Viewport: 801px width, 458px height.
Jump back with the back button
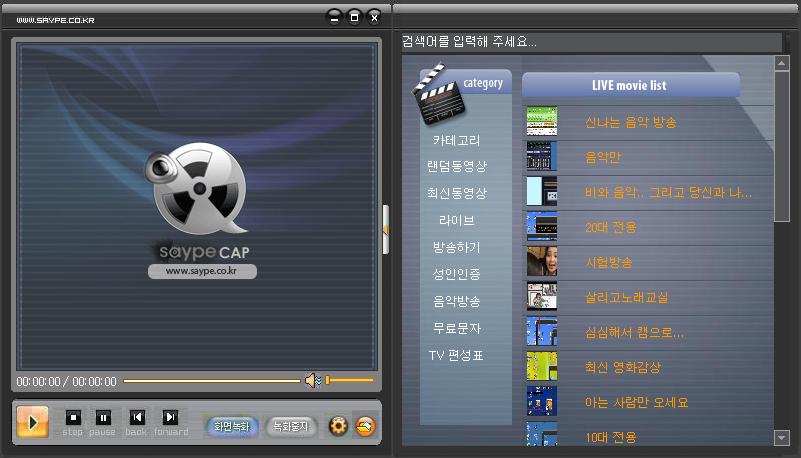click(x=137, y=417)
